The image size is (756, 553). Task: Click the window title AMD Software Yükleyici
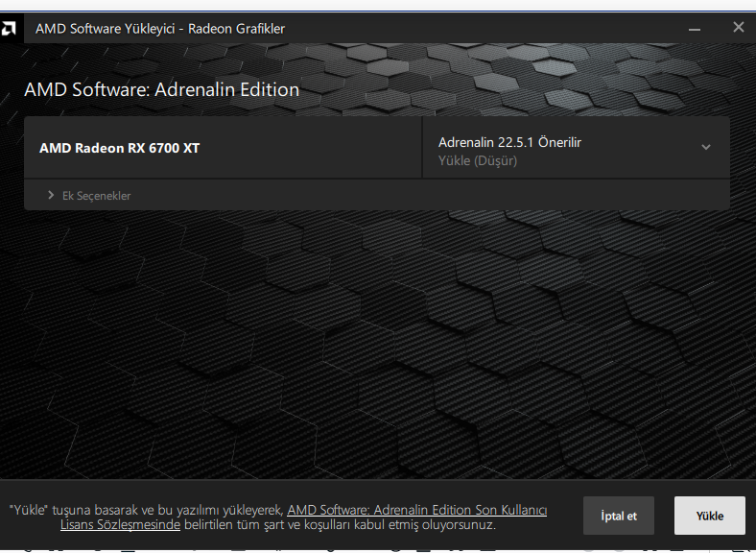click(160, 29)
